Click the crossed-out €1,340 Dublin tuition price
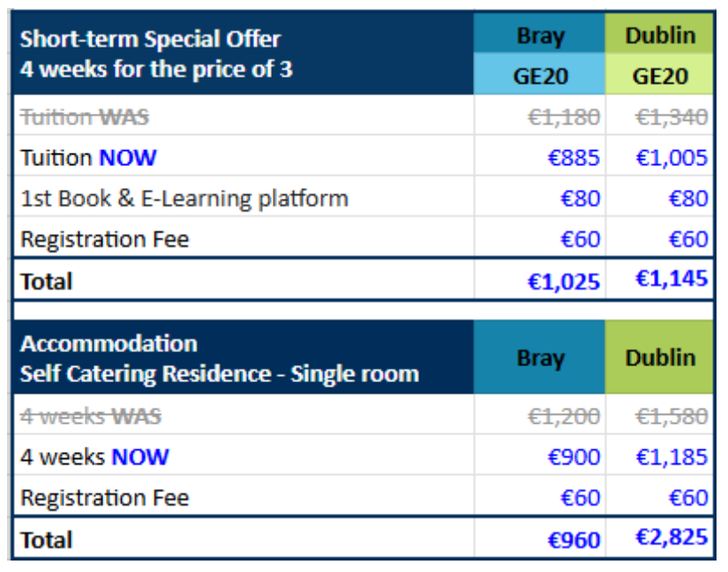The width and height of the screenshot is (728, 572). pos(672,117)
